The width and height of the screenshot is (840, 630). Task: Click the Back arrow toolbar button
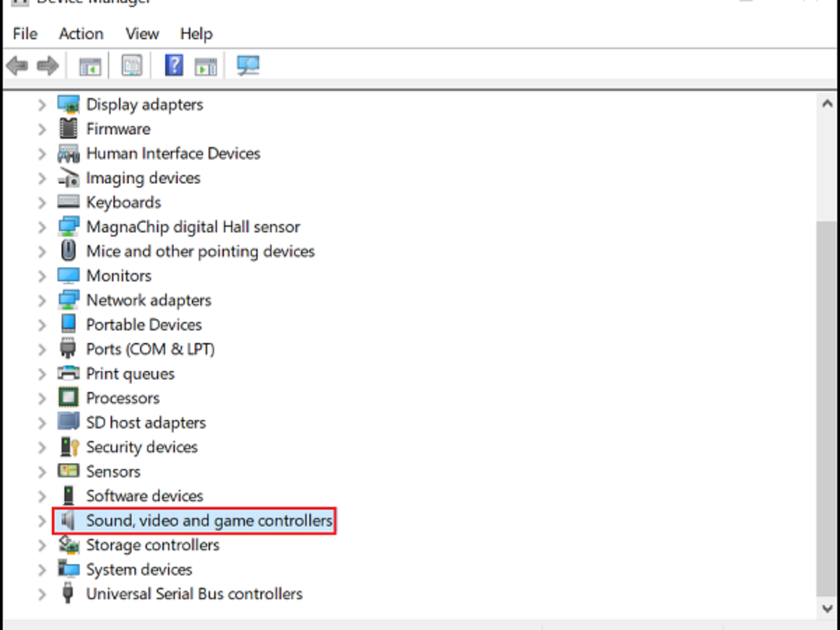point(17,66)
